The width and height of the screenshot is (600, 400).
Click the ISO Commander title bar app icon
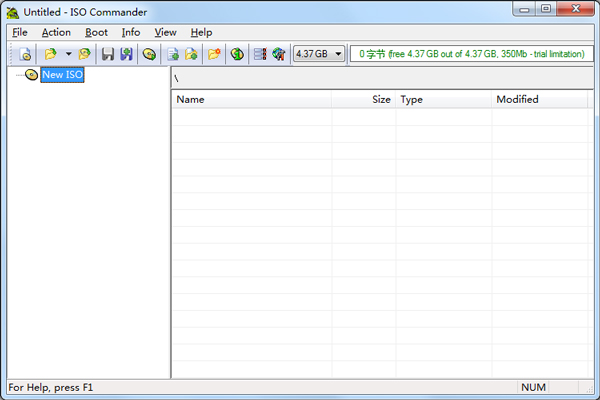coord(13,12)
